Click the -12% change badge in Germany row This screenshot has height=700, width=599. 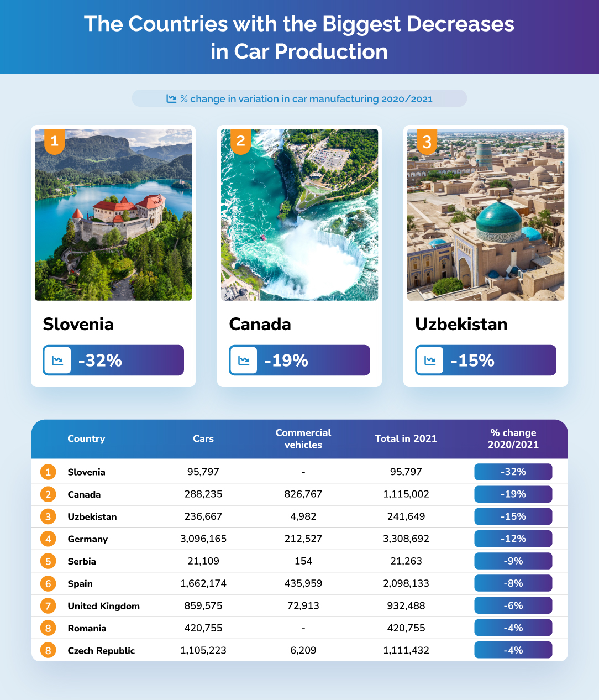pos(513,539)
